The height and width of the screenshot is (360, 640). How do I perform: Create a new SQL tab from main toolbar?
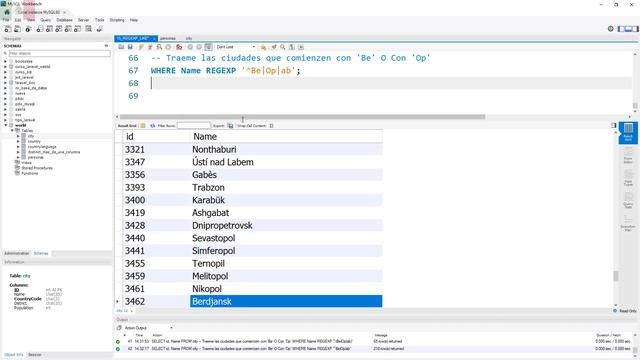(8, 29)
